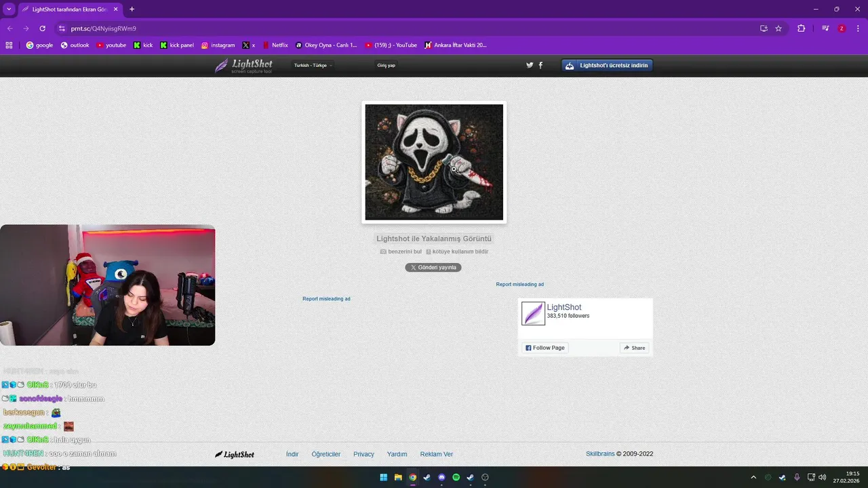Viewport: 868px width, 488px height.
Task: Click the microphone icon in system tray
Action: tap(797, 477)
